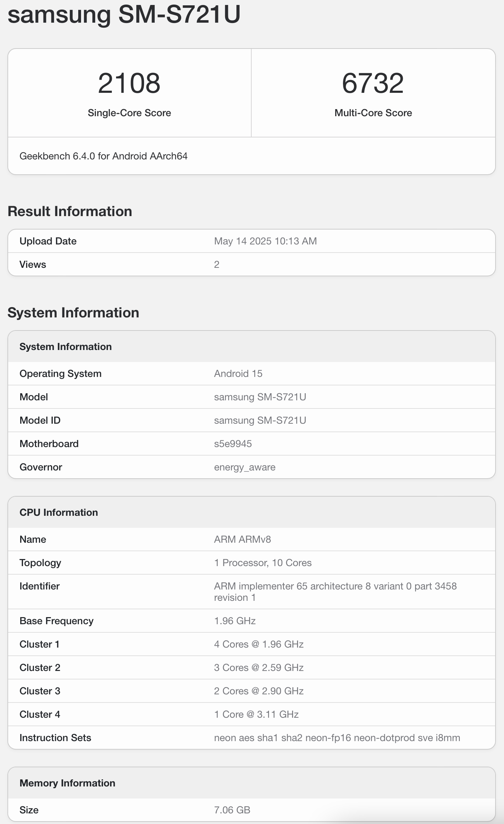
Task: Click the Cluster 1 label
Action: (39, 644)
